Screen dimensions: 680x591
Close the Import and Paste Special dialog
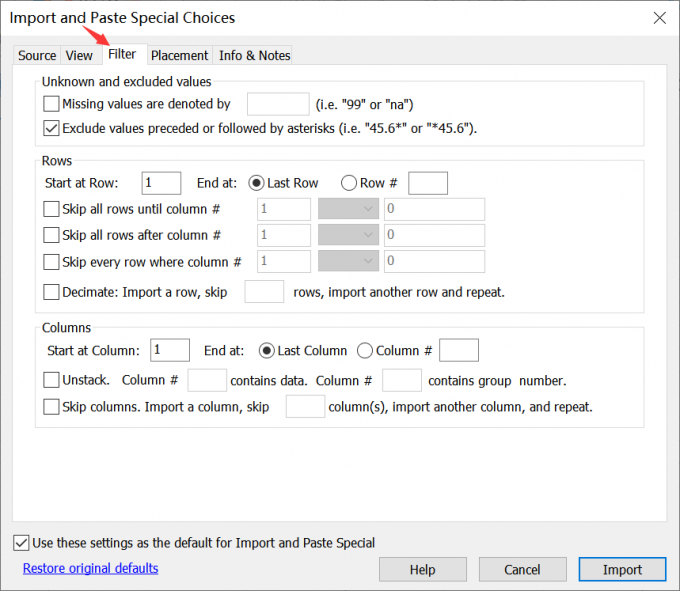[x=658, y=18]
